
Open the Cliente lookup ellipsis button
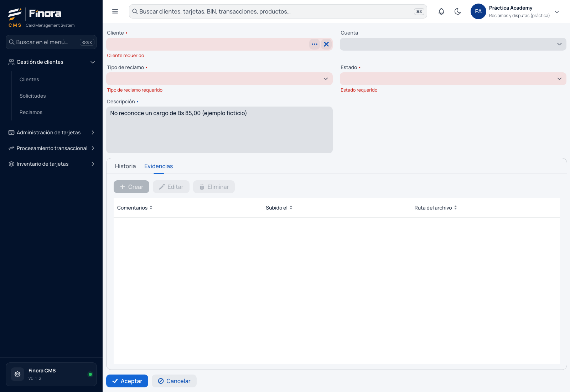(315, 44)
